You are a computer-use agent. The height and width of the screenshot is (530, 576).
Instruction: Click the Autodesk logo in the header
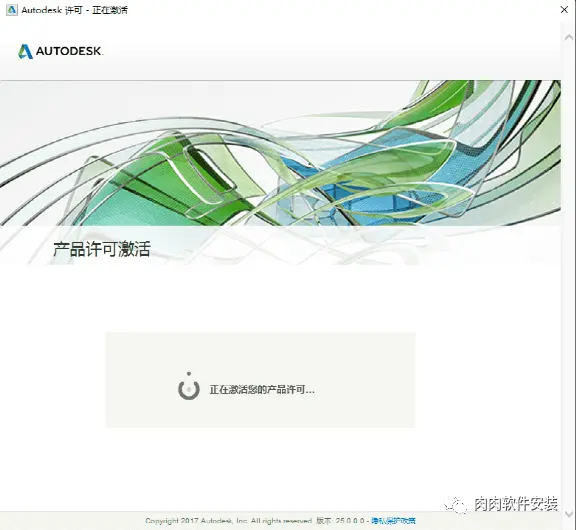pyautogui.click(x=61, y=51)
